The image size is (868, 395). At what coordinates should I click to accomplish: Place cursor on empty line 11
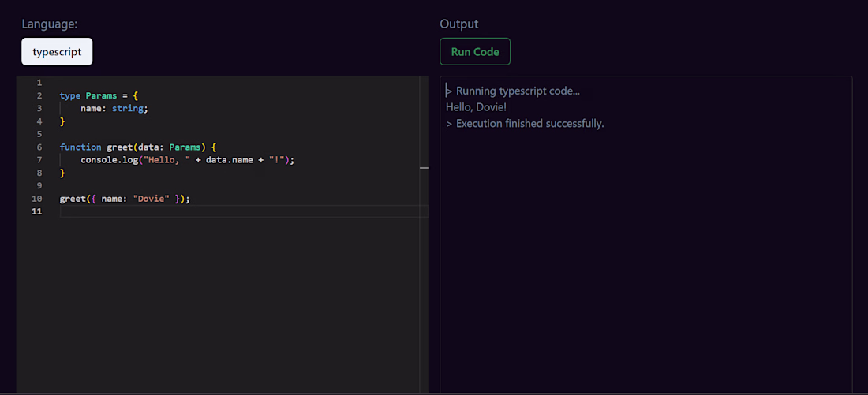[244, 211]
